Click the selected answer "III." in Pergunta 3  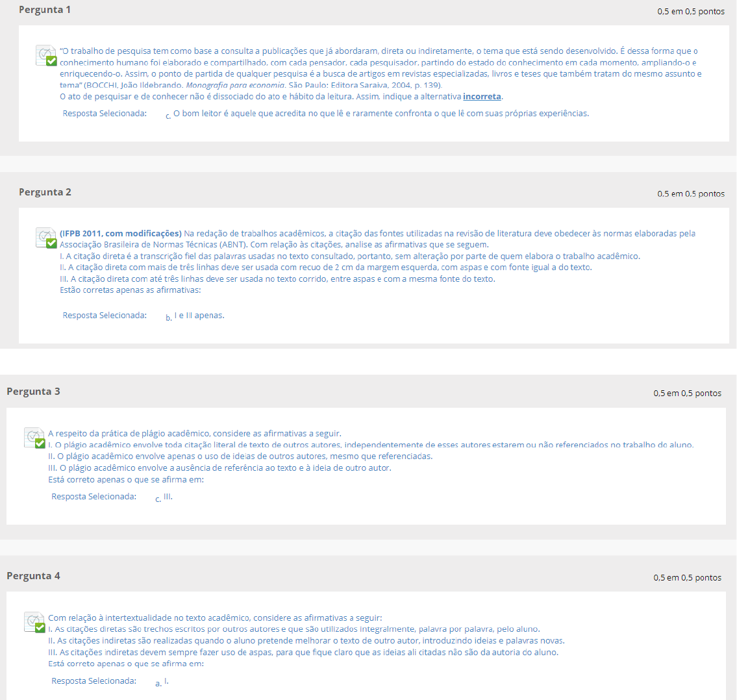point(168,497)
